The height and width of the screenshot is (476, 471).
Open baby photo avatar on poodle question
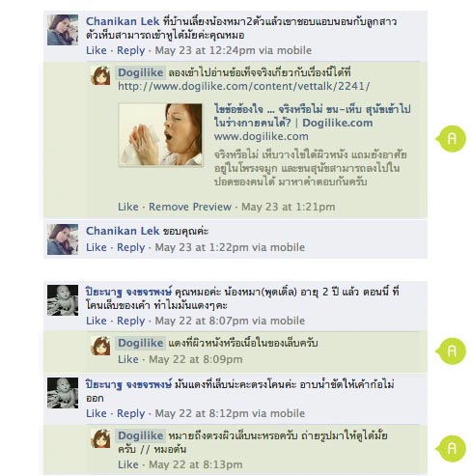(63, 300)
